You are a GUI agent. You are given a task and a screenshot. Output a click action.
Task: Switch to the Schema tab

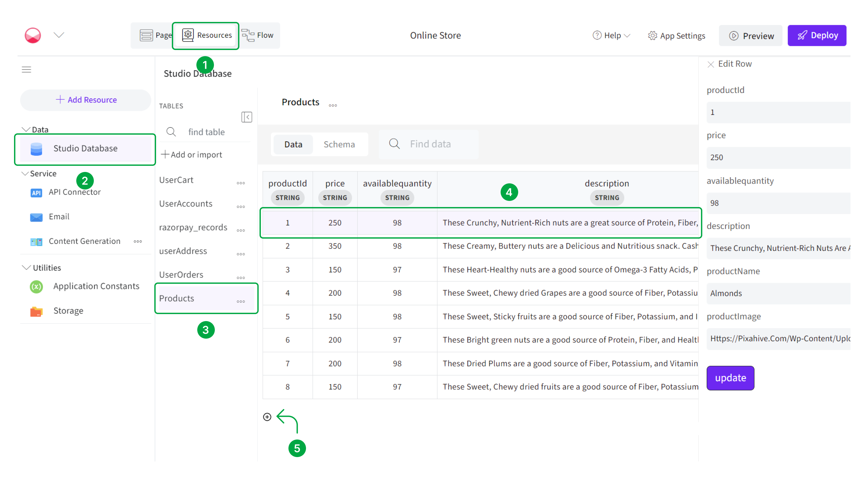point(339,144)
